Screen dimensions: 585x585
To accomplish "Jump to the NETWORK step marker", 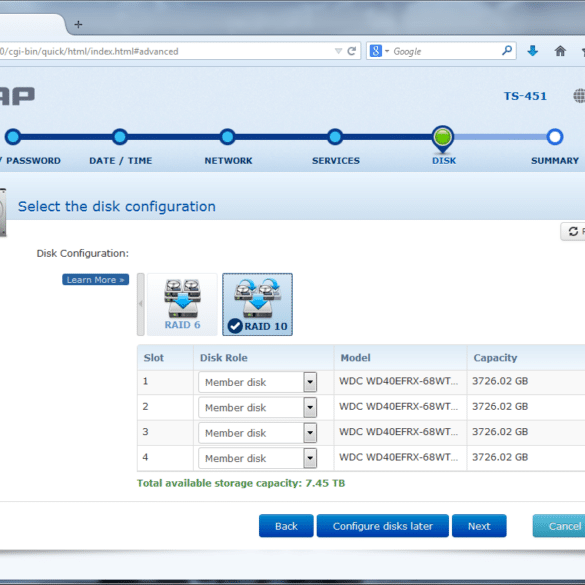I will click(x=227, y=137).
